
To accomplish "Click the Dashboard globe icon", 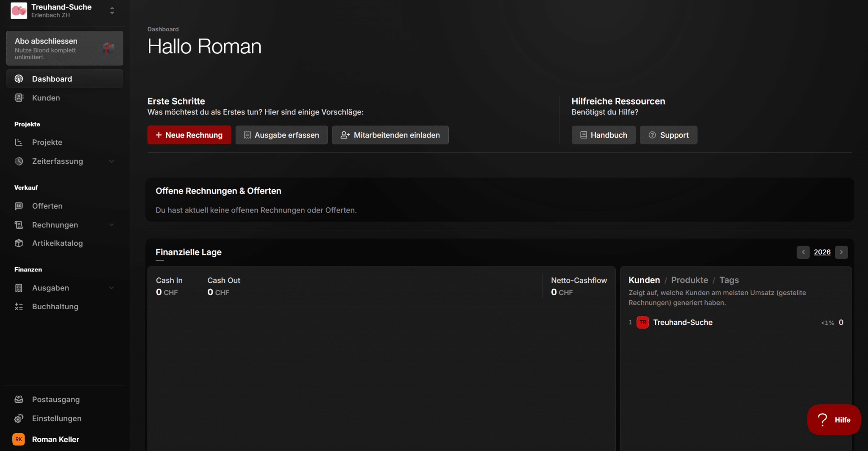I will point(19,79).
